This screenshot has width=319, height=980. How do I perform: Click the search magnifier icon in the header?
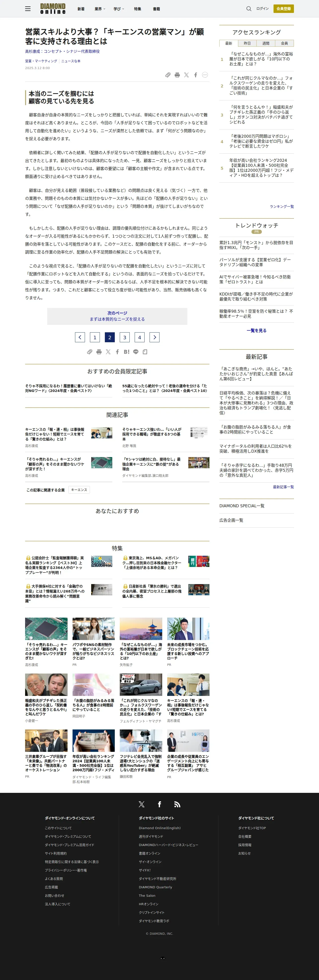coord(249,8)
